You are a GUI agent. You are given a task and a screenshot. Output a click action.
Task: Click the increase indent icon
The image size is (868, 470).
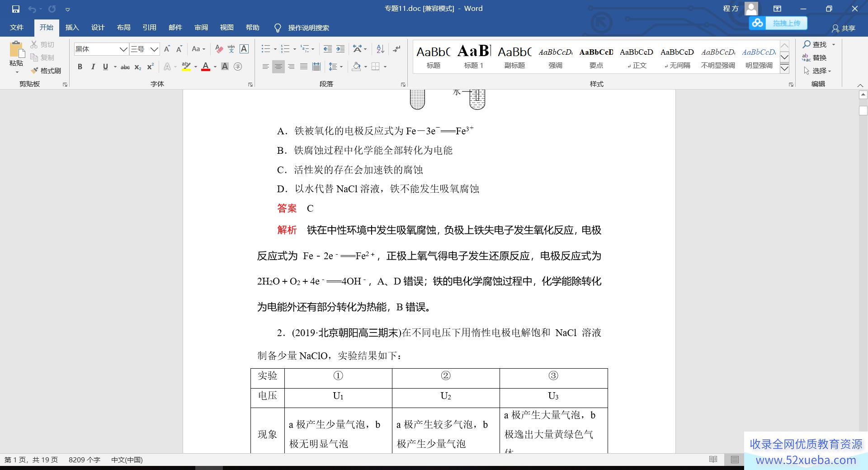(x=340, y=49)
